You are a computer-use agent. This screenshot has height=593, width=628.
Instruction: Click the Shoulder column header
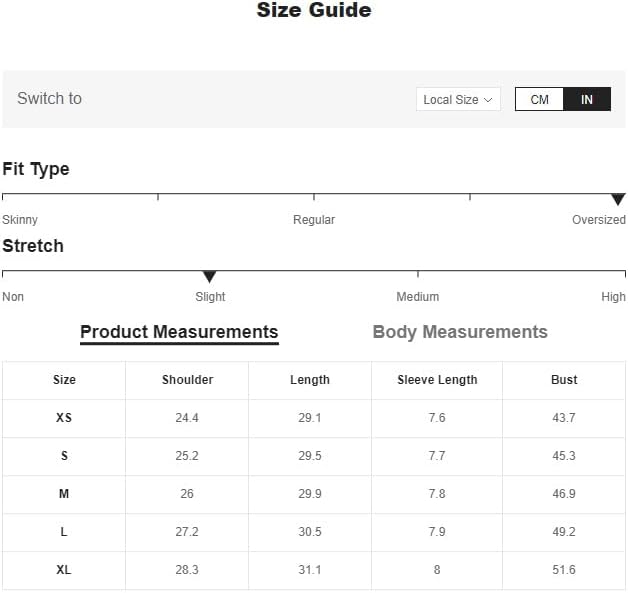(187, 380)
